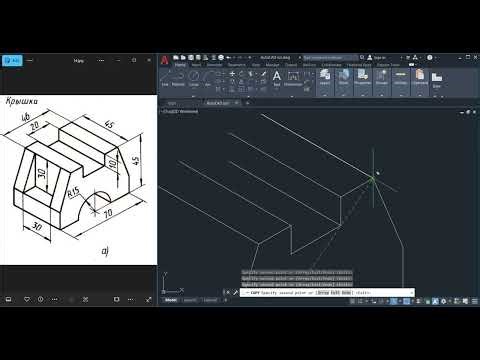This screenshot has width=480, height=360.
Task: Switch to the Model layout tab
Action: [x=171, y=300]
